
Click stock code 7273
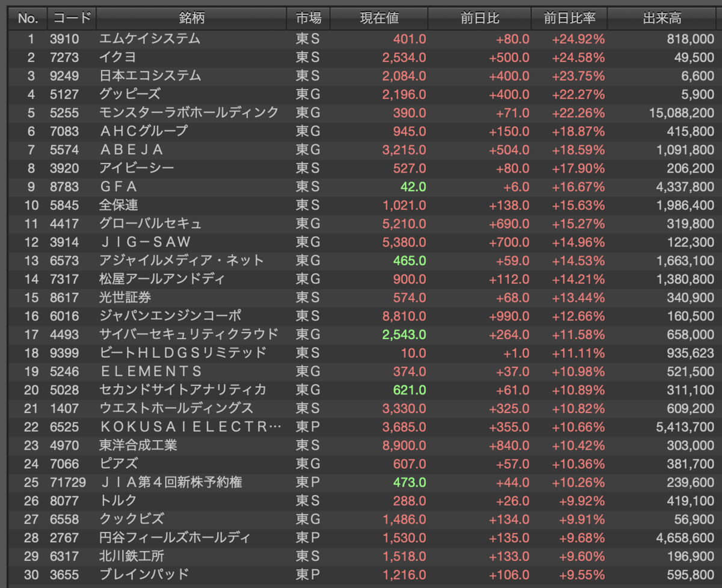64,58
